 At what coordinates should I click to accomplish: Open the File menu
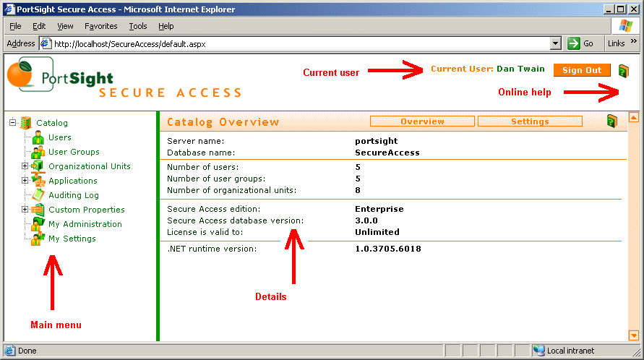point(15,26)
